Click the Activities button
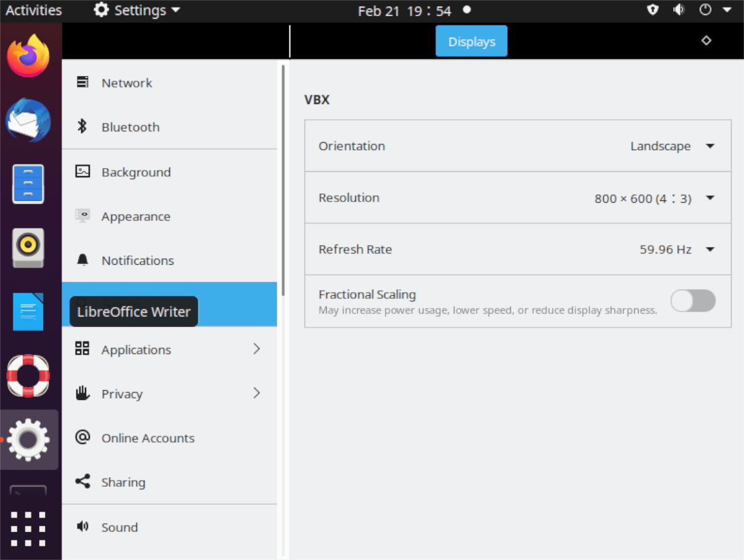This screenshot has height=560, width=744. coord(33,11)
